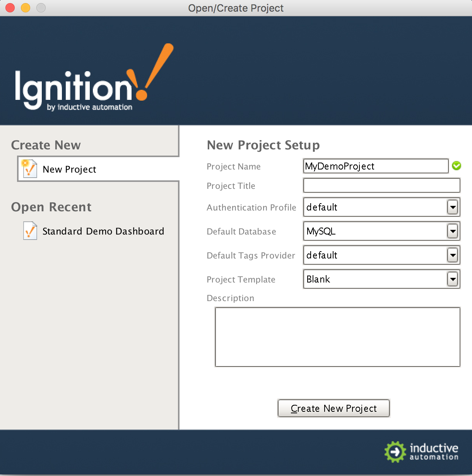Click the Project Title input field
Screen dimensions: 472x476
[x=382, y=185]
